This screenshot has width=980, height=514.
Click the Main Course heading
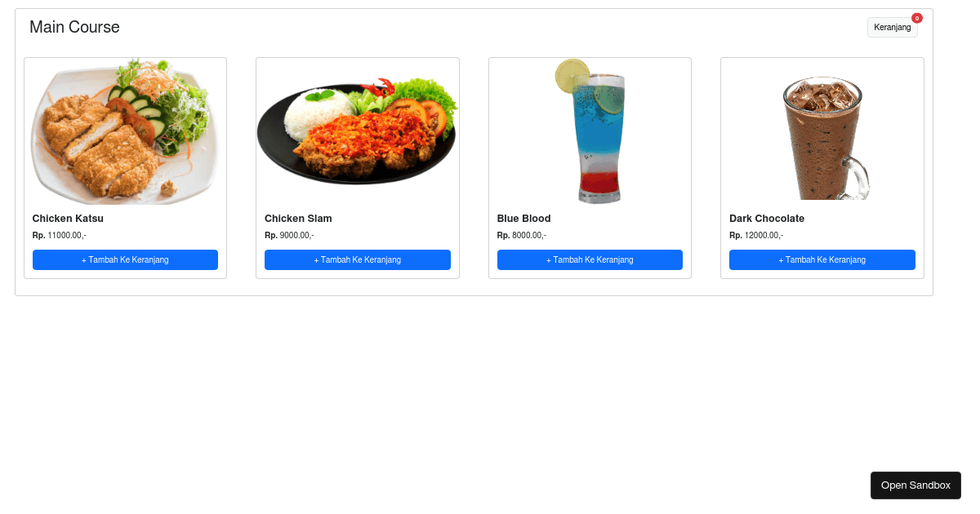click(74, 27)
